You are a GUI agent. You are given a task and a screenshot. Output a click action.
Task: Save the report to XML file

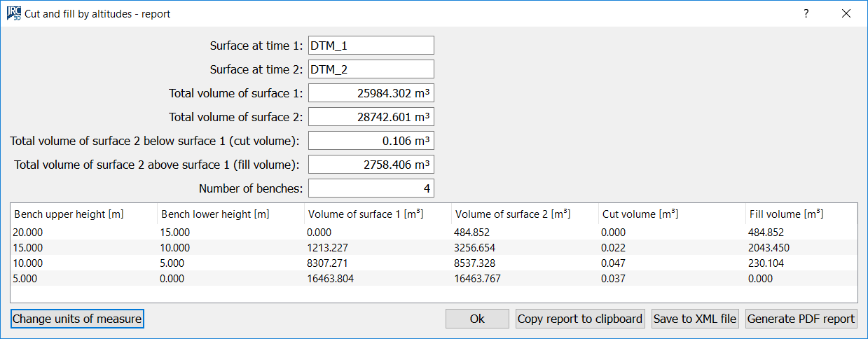(x=694, y=319)
